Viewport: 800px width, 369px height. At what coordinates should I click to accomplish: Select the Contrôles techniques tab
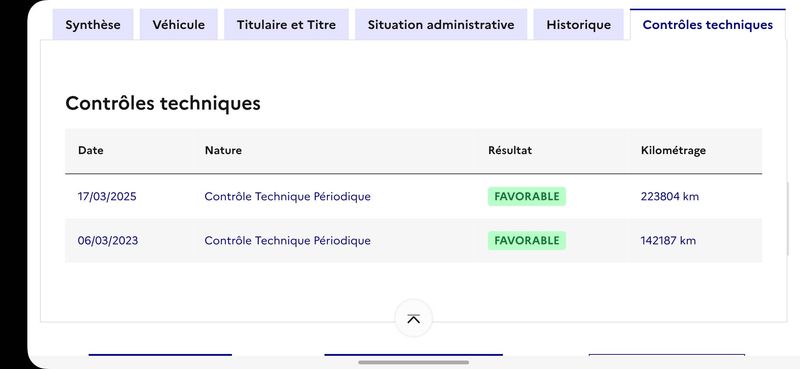pos(708,24)
